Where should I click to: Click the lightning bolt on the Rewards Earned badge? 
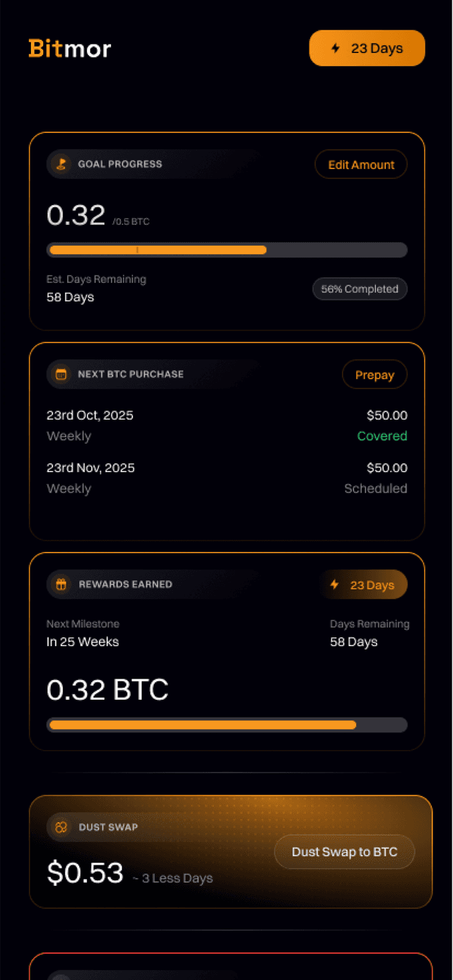click(x=333, y=584)
